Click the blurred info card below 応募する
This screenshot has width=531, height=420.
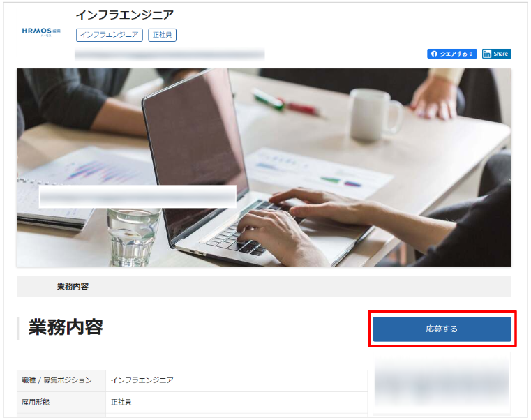442,383
